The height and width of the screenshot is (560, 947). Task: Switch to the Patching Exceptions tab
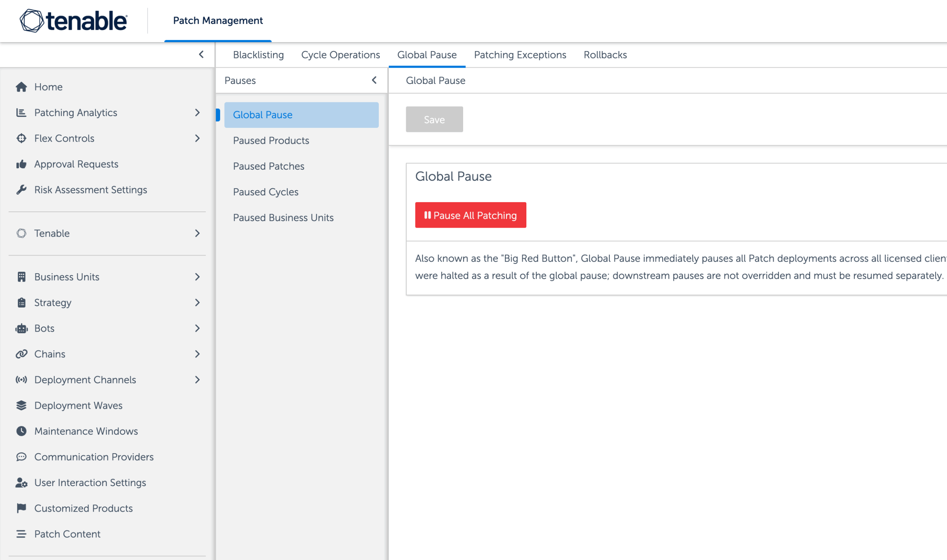click(520, 55)
